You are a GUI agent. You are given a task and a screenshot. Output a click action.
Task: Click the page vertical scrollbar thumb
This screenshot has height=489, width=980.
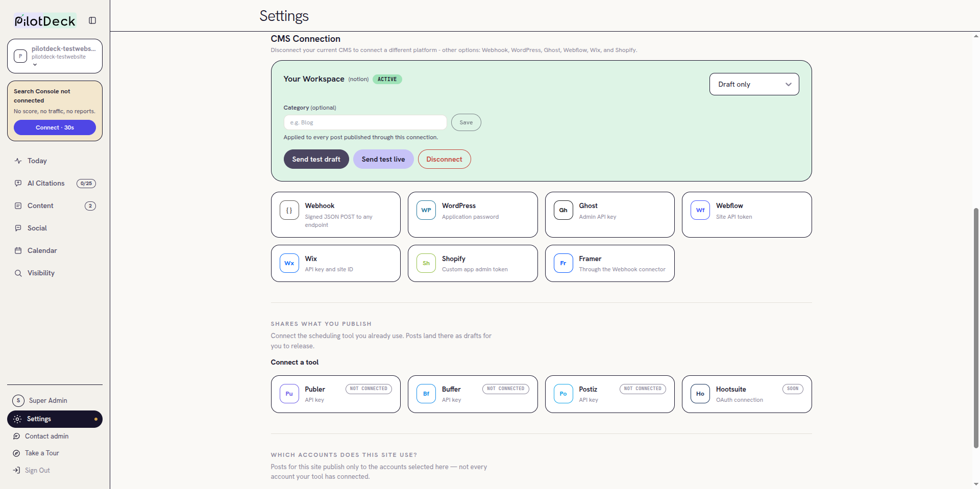point(976,327)
